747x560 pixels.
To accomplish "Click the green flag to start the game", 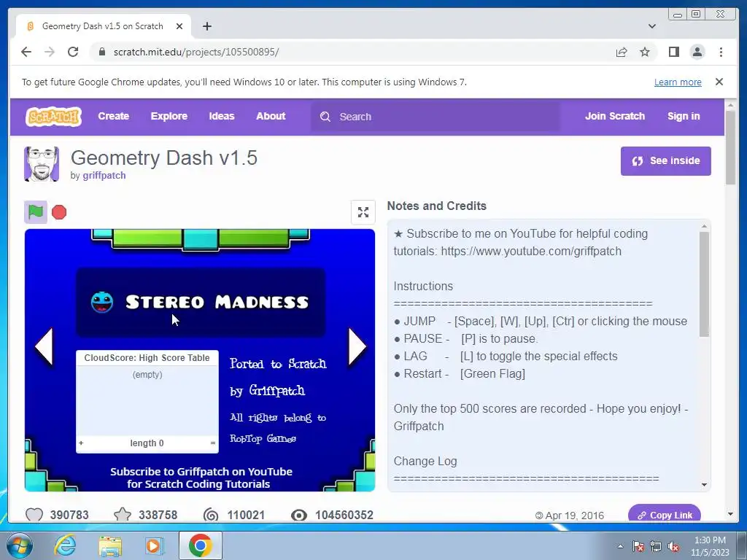I will click(x=36, y=212).
